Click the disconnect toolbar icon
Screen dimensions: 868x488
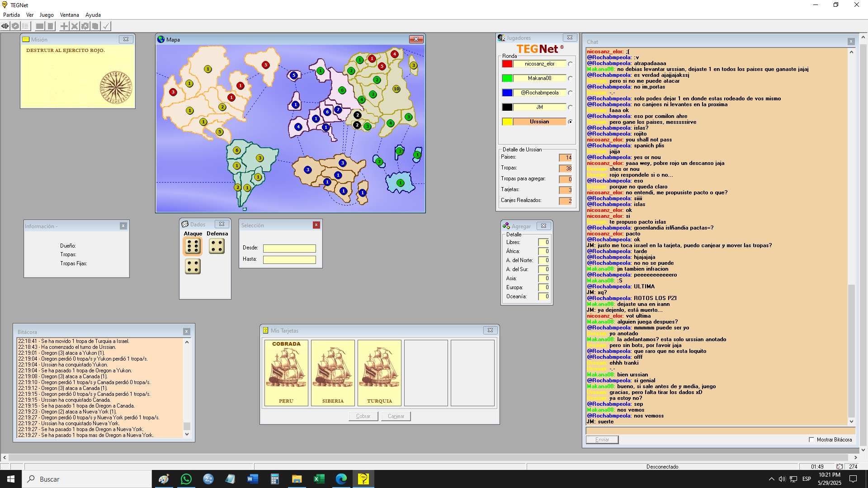15,26
